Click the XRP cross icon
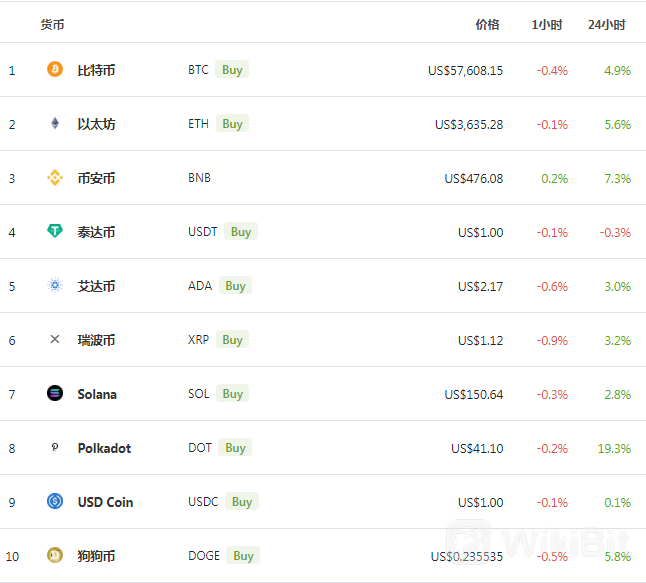The image size is (646, 583). (x=55, y=339)
